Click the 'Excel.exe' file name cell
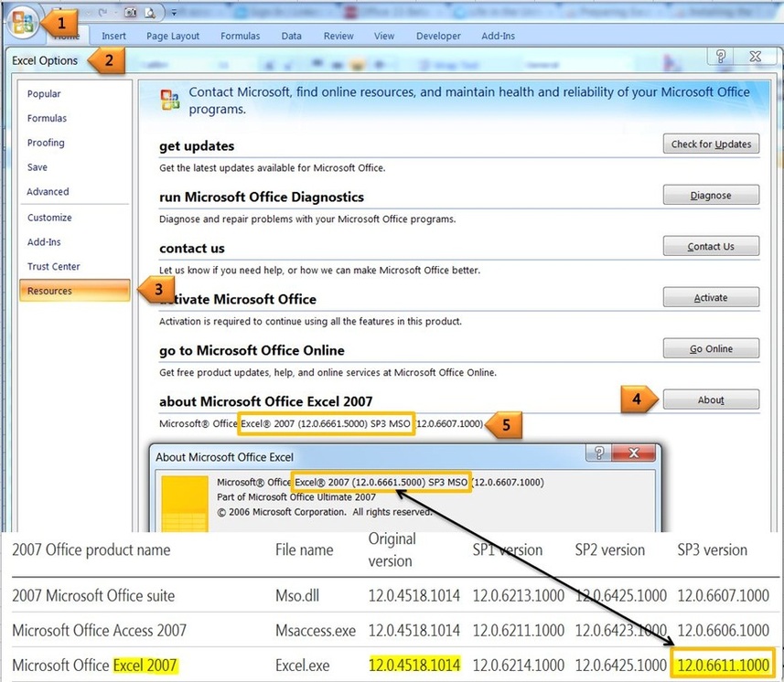This screenshot has height=682, width=784. tap(303, 666)
